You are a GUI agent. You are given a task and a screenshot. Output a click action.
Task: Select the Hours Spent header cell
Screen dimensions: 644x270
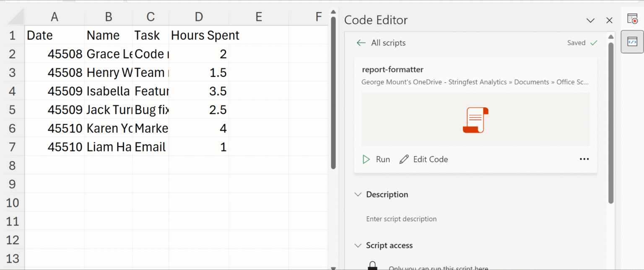click(199, 35)
